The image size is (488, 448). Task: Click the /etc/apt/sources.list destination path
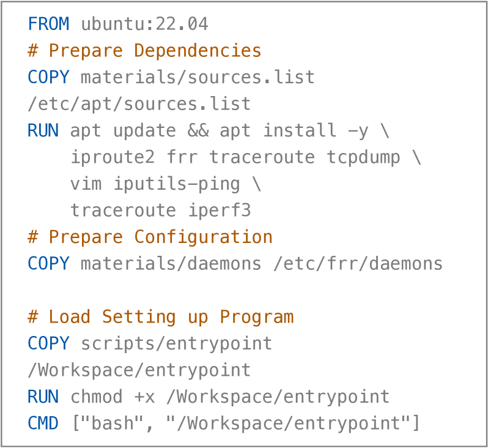tap(139, 104)
